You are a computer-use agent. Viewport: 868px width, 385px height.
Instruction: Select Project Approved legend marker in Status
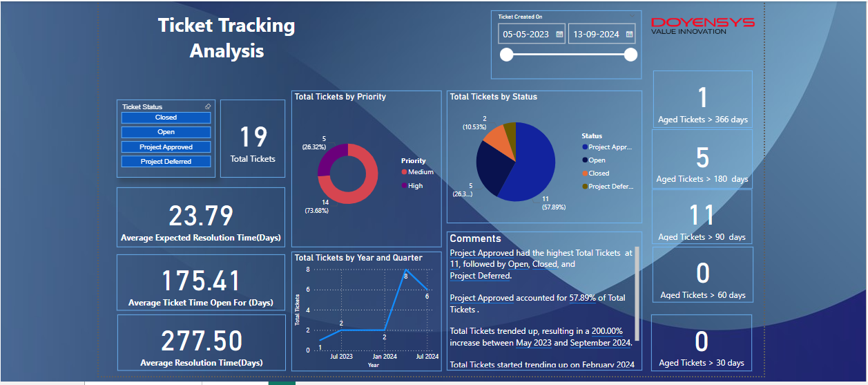pyautogui.click(x=585, y=147)
